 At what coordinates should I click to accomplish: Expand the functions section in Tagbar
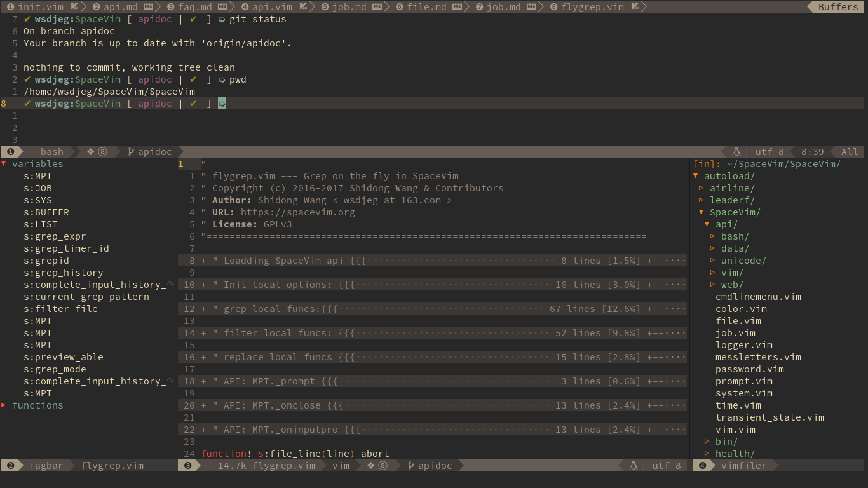pos(4,405)
